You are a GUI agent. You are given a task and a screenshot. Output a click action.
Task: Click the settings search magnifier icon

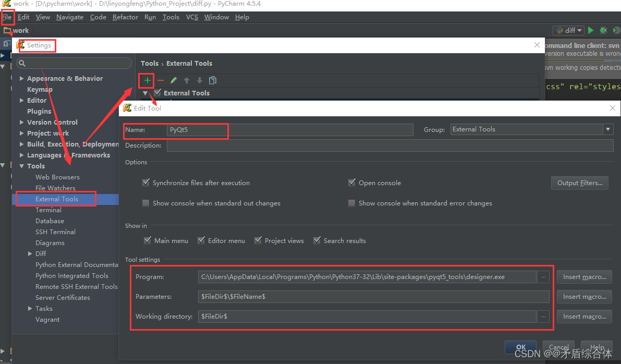[22, 63]
